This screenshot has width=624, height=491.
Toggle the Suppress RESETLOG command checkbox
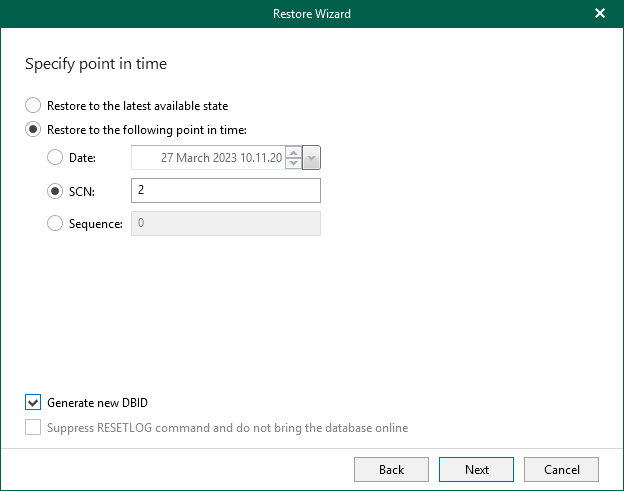(x=34, y=428)
